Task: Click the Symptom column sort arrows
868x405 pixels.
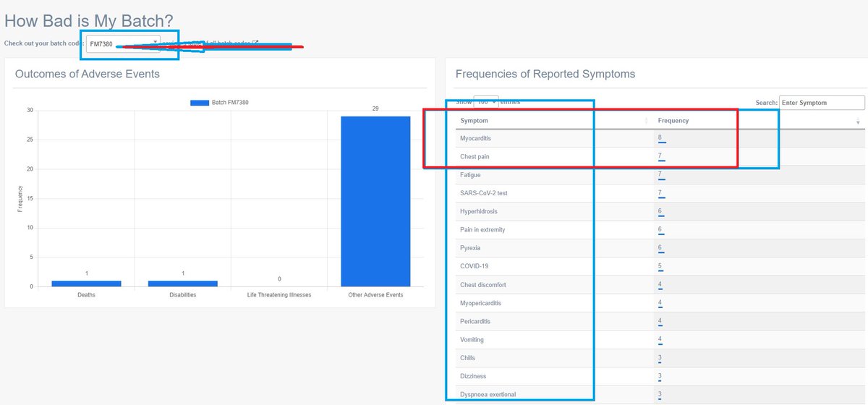Action: tap(646, 121)
